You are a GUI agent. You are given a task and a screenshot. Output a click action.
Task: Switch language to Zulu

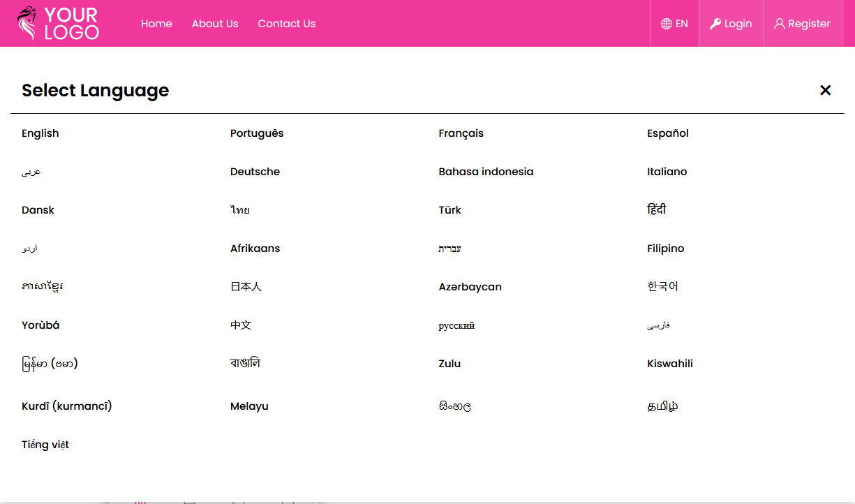pos(450,364)
